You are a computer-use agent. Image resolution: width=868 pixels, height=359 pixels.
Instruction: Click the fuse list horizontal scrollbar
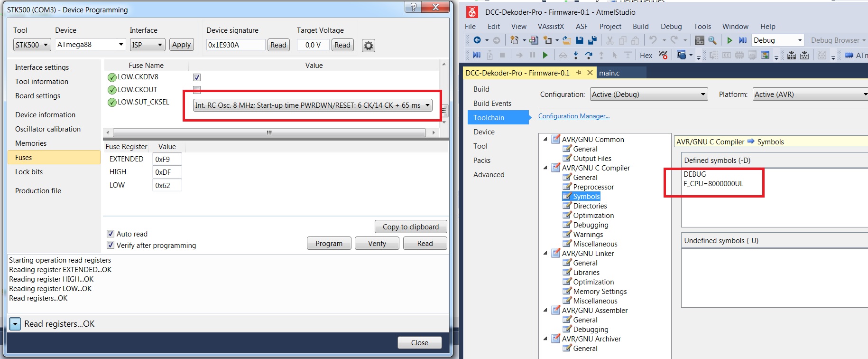click(x=269, y=132)
